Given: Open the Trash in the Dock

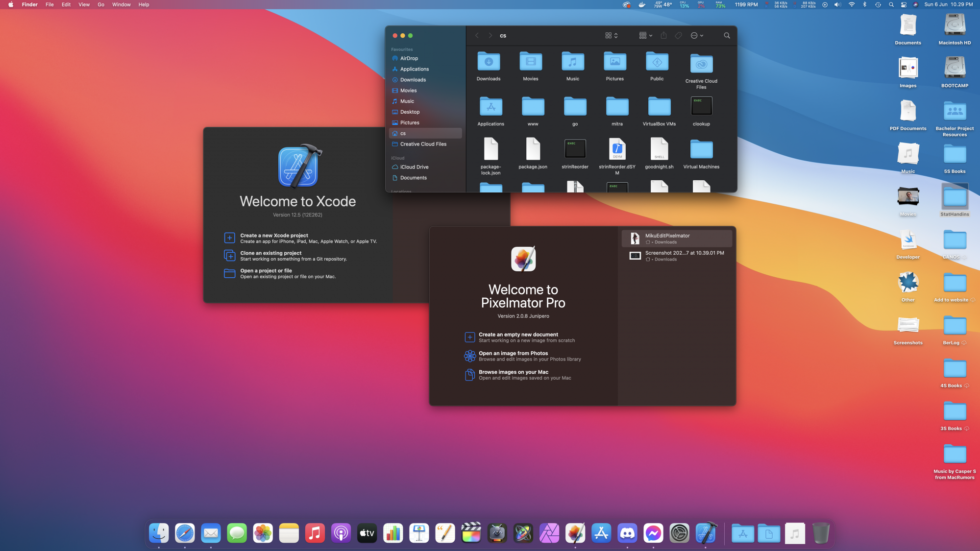Looking at the screenshot, I should pyautogui.click(x=821, y=533).
